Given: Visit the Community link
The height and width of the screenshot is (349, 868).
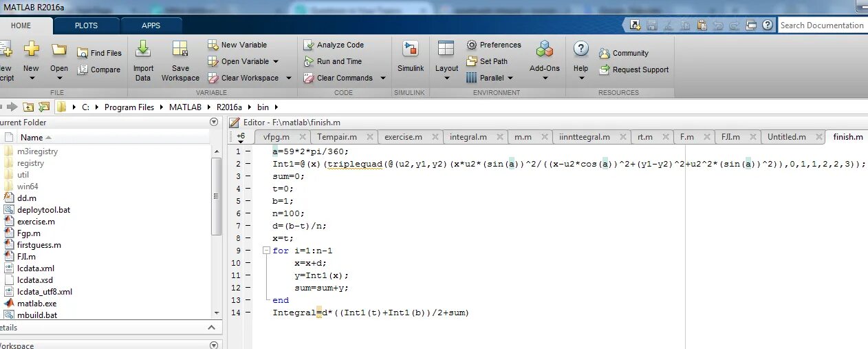Looking at the screenshot, I should click(x=624, y=53).
